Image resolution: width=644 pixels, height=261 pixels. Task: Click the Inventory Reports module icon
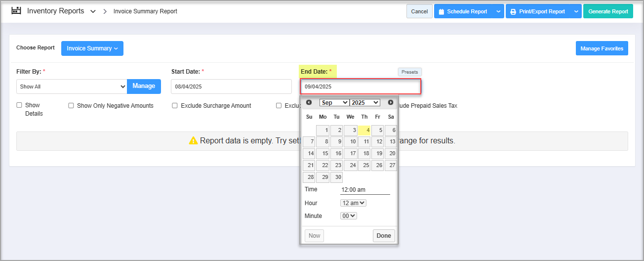16,11
